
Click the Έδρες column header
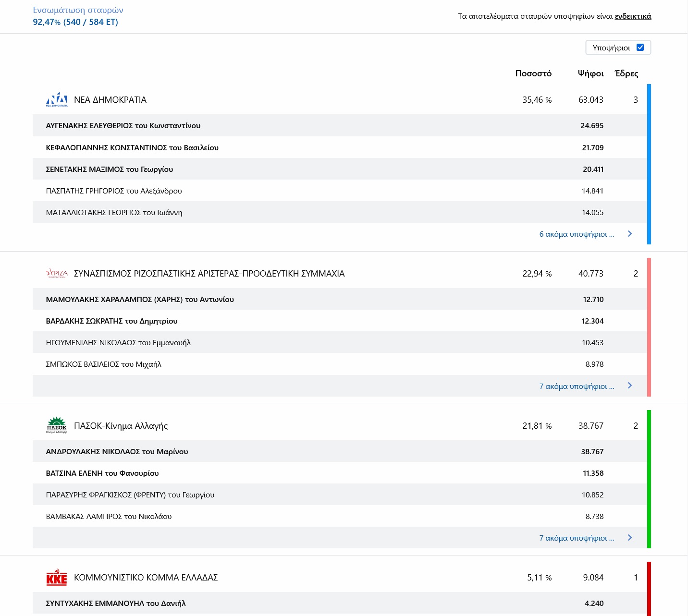627,73
